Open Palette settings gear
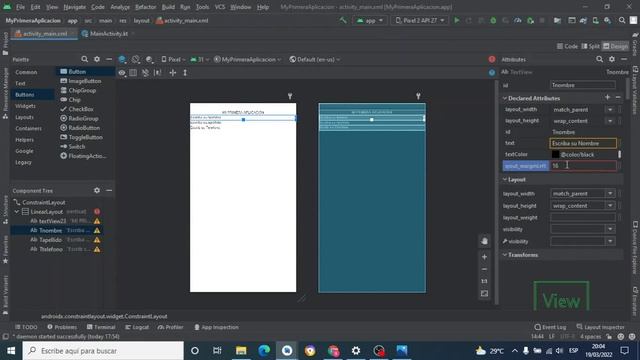 coord(97,59)
